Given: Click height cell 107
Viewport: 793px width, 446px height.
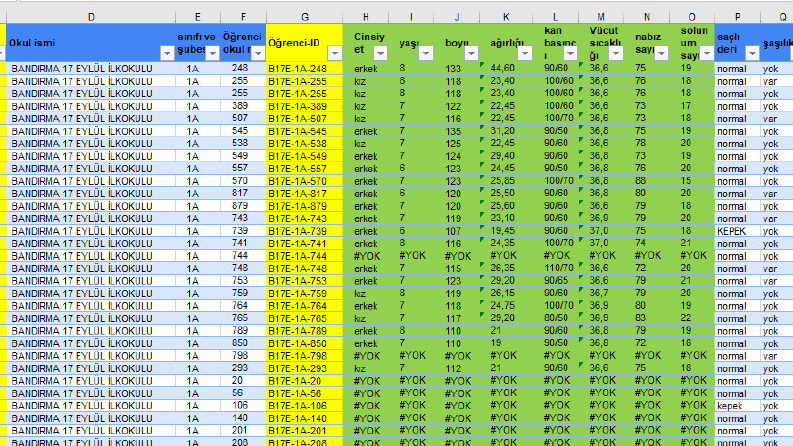Looking at the screenshot, I should (457, 231).
